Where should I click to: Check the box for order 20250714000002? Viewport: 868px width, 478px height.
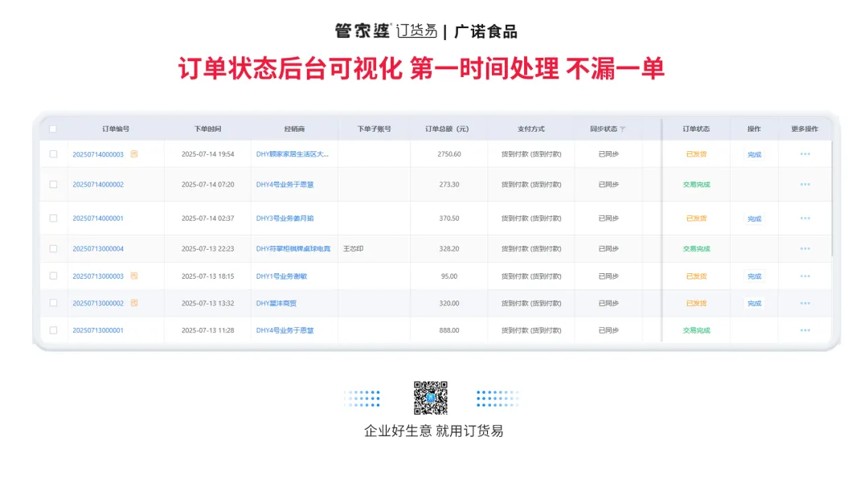coord(53,184)
